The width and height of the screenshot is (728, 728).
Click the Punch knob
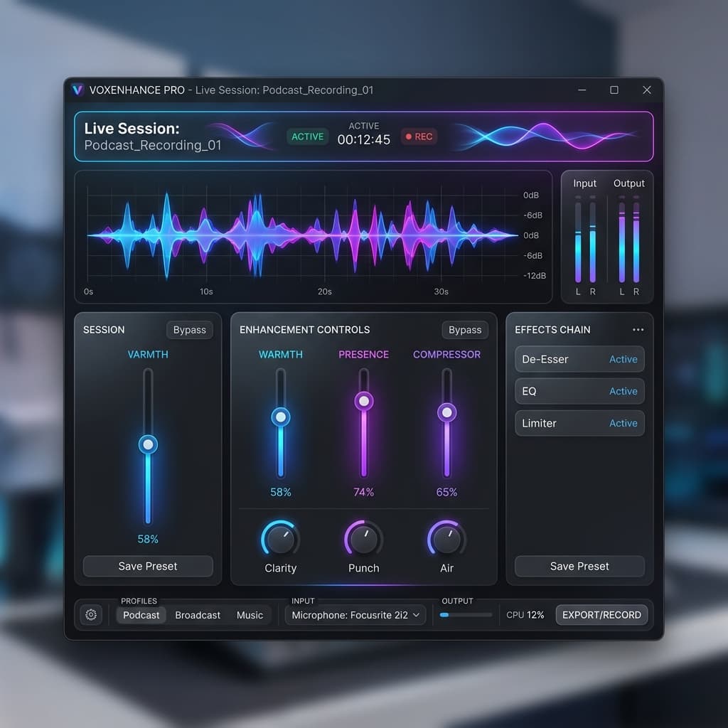363,540
